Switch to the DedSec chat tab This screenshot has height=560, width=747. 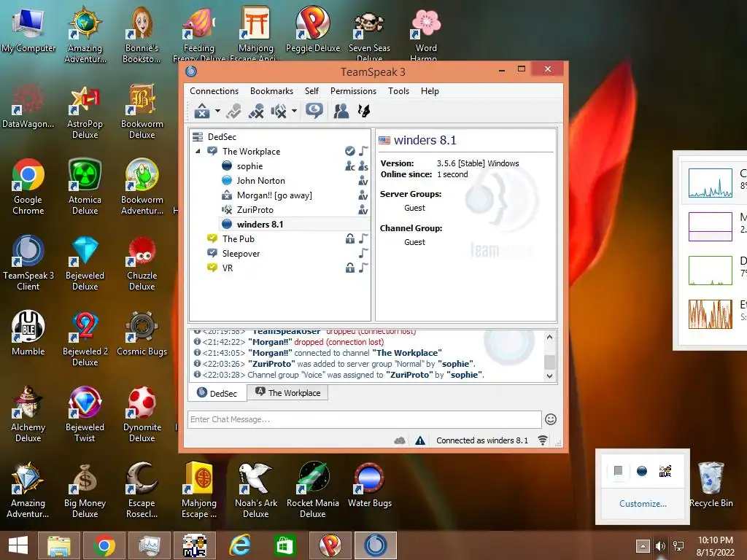(x=217, y=393)
